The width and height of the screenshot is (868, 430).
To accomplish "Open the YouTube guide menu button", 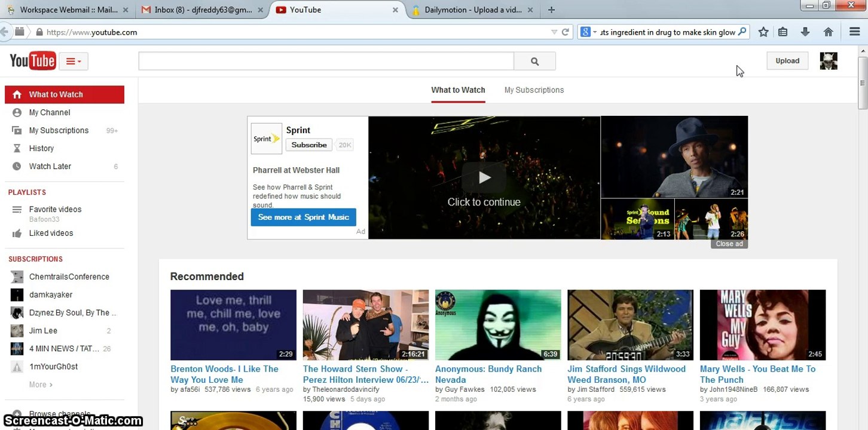I will click(x=74, y=61).
